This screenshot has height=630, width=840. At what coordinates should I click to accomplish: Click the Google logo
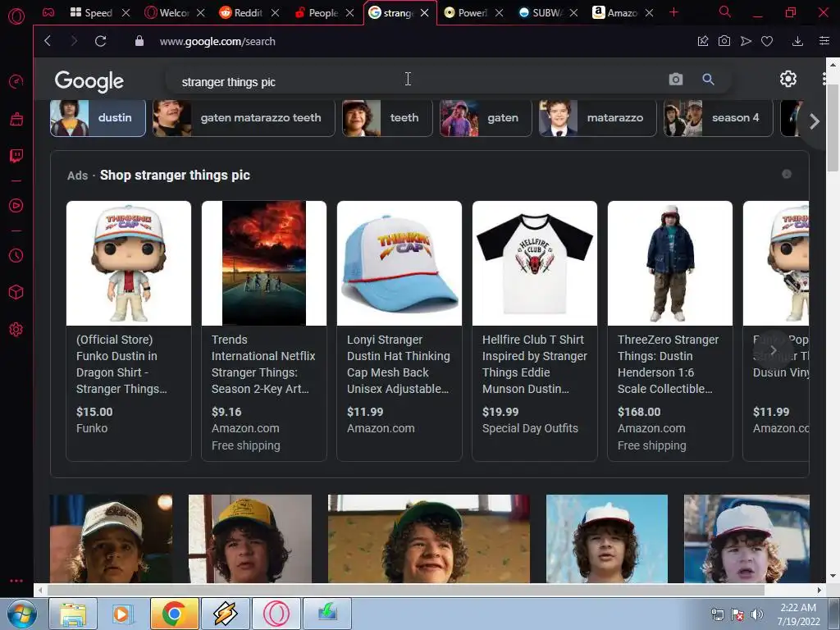(89, 81)
